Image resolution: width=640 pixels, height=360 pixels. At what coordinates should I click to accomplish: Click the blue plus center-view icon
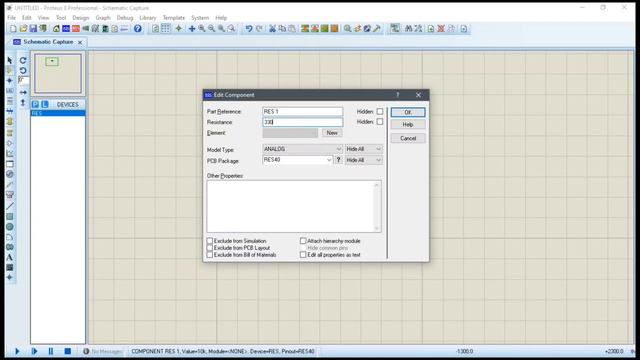(192, 29)
